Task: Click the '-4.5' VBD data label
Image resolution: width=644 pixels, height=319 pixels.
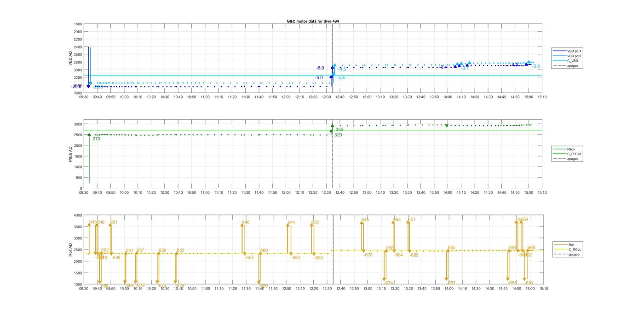Action: coord(342,69)
